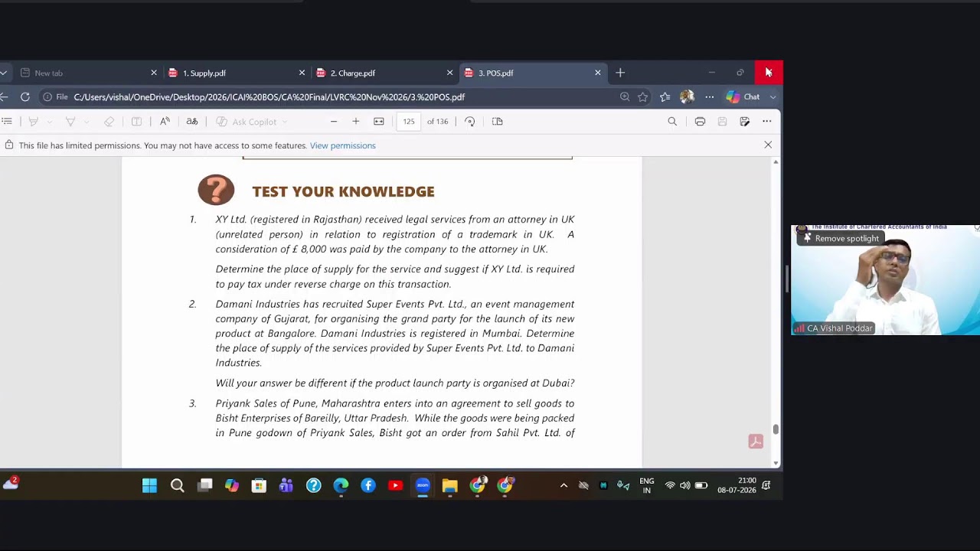
Task: Launch Microsoft Store from the taskbar
Action: tap(259, 485)
